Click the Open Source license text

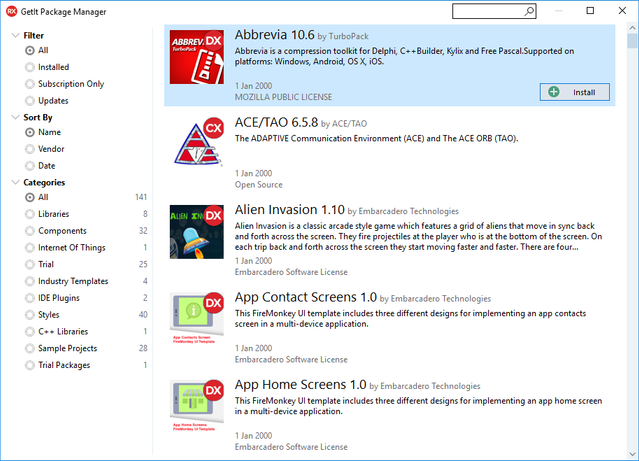[x=258, y=185]
